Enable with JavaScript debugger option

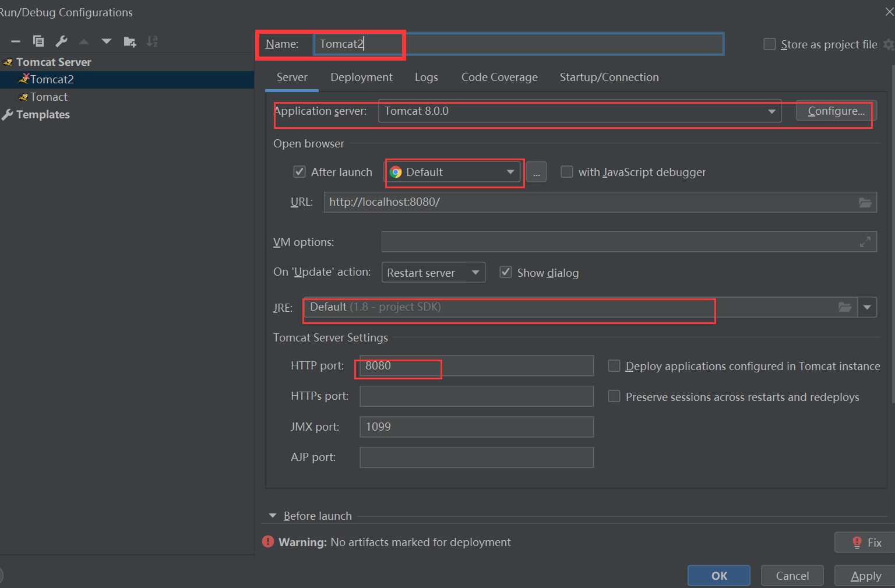(566, 172)
